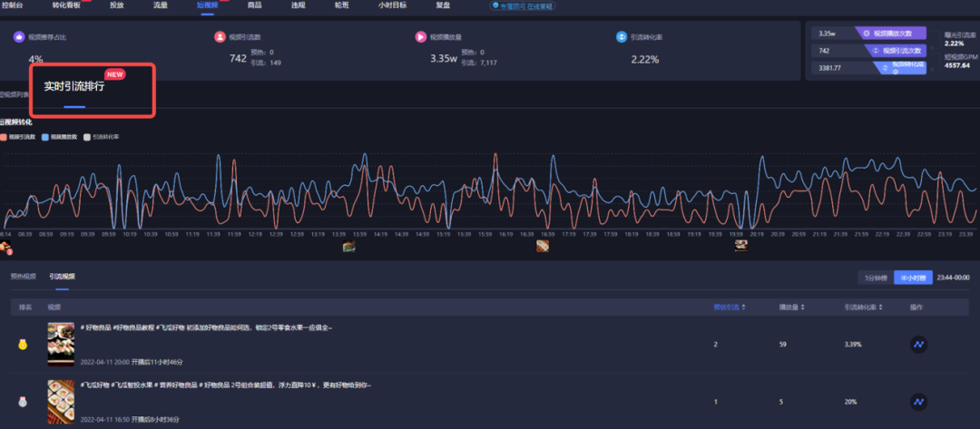Image resolution: width=980 pixels, height=429 pixels.
Task: Click the blue 视频转化成交 funnel bar
Action: click(x=899, y=68)
